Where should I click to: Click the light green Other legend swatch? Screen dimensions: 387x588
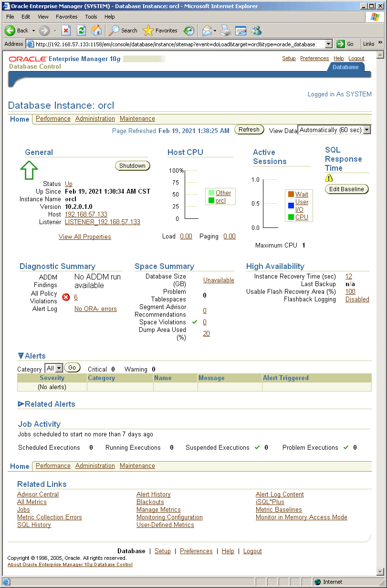(211, 193)
